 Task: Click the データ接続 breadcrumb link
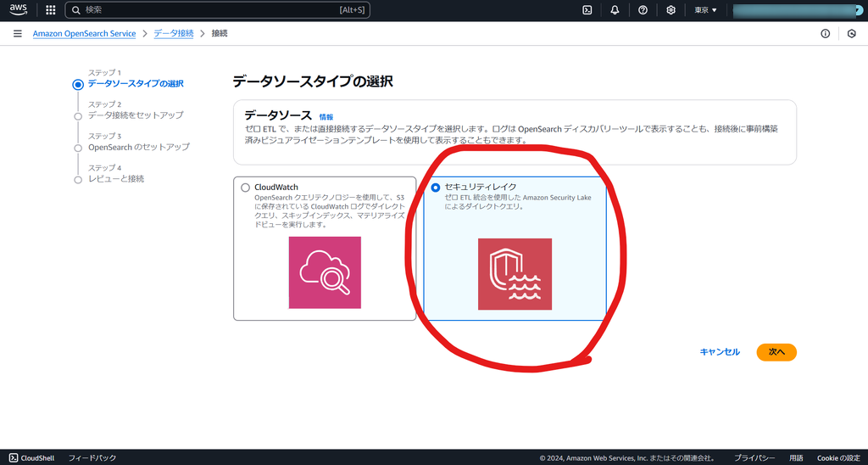[174, 33]
